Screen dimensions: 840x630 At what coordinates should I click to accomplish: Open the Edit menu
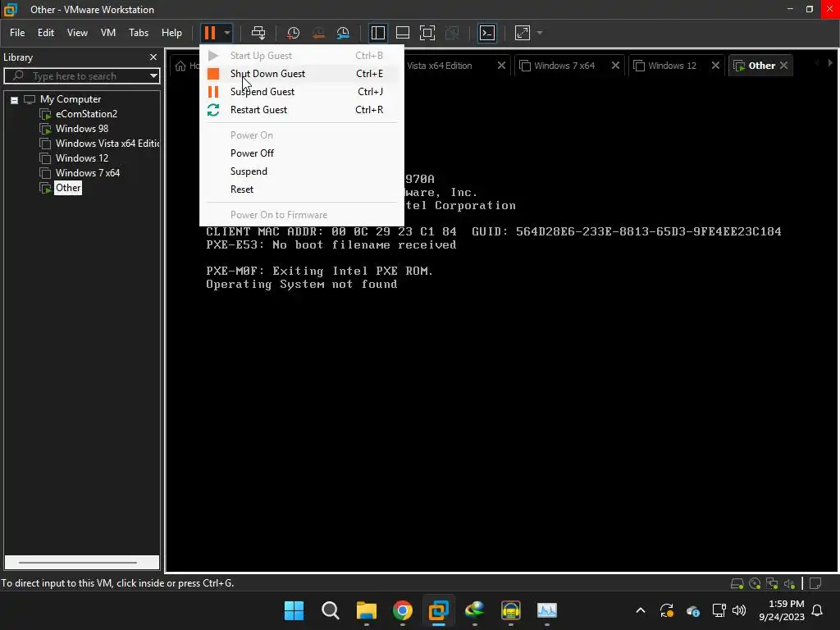(46, 33)
